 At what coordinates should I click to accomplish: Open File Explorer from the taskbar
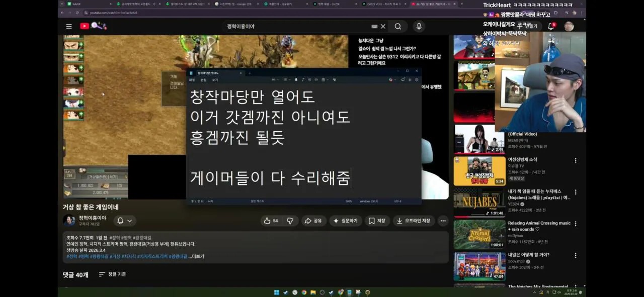click(313, 292)
